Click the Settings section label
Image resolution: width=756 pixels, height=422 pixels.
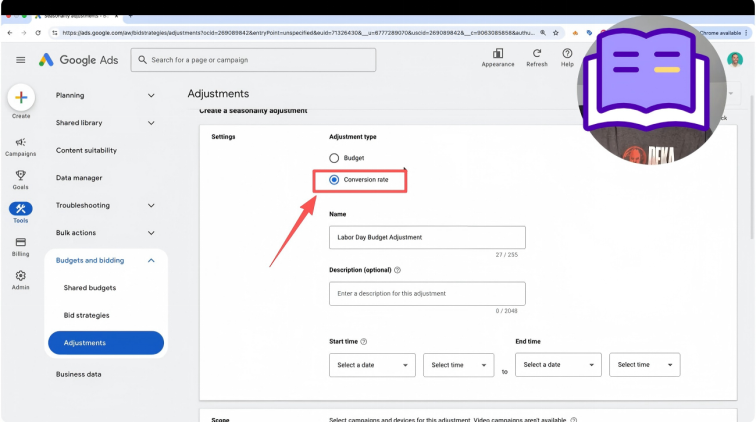pos(223,137)
